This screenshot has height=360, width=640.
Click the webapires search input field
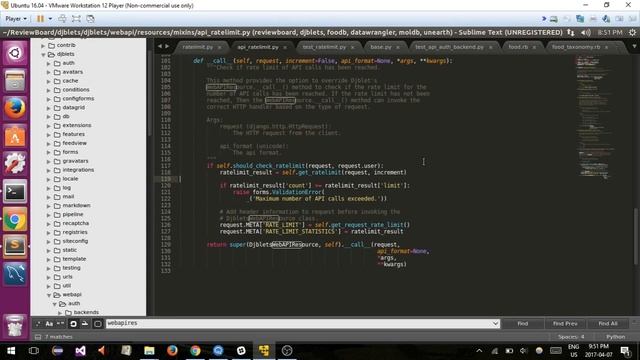[298, 323]
